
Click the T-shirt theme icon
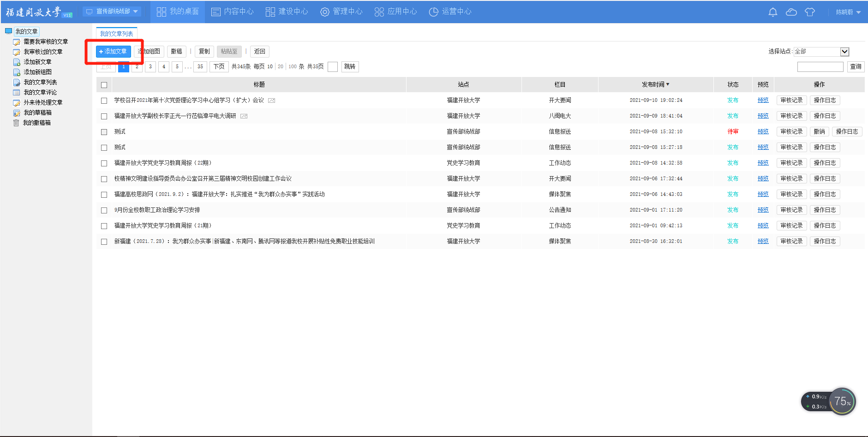click(809, 12)
